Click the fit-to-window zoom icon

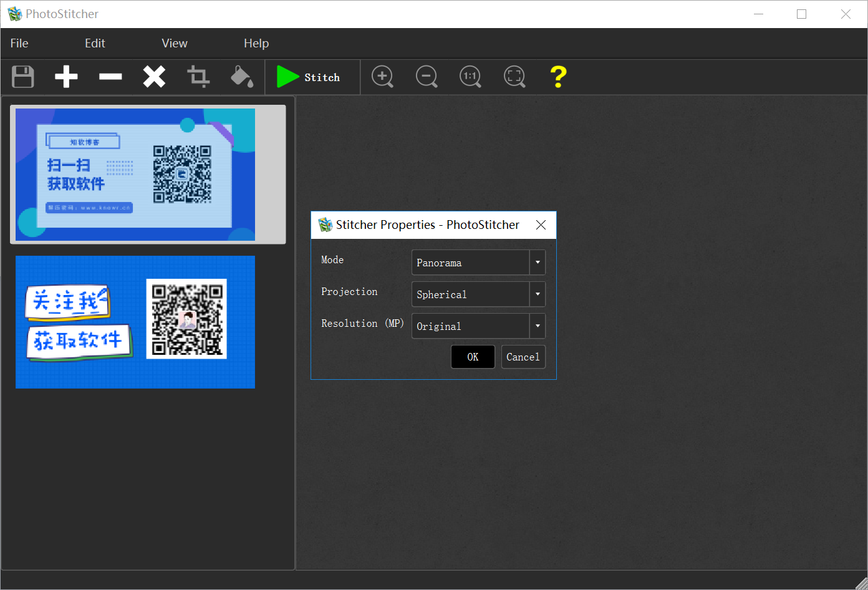pyautogui.click(x=514, y=77)
